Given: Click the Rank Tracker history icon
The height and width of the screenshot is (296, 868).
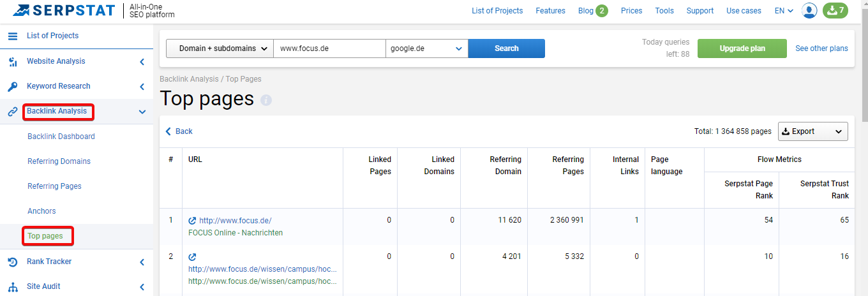Looking at the screenshot, I should click(x=13, y=262).
